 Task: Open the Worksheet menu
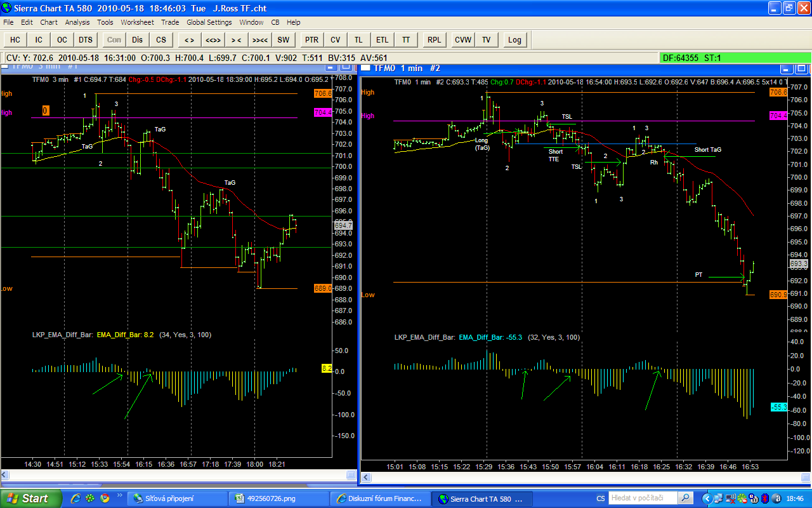tap(137, 22)
